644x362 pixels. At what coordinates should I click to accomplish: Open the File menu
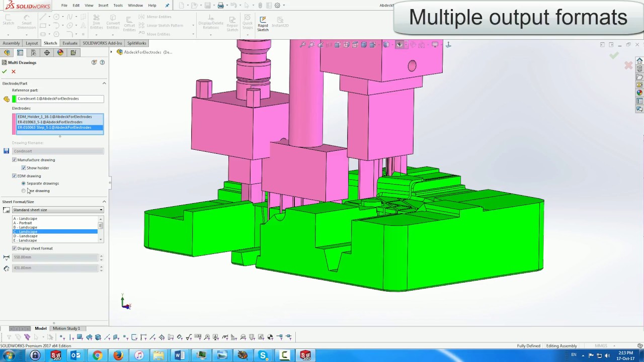[64, 6]
